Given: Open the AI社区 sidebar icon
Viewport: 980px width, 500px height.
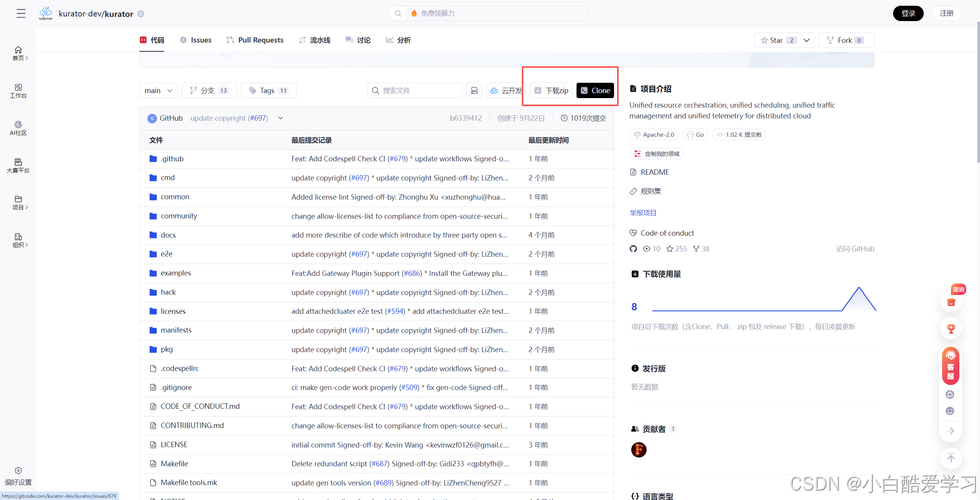Looking at the screenshot, I should click(x=18, y=125).
